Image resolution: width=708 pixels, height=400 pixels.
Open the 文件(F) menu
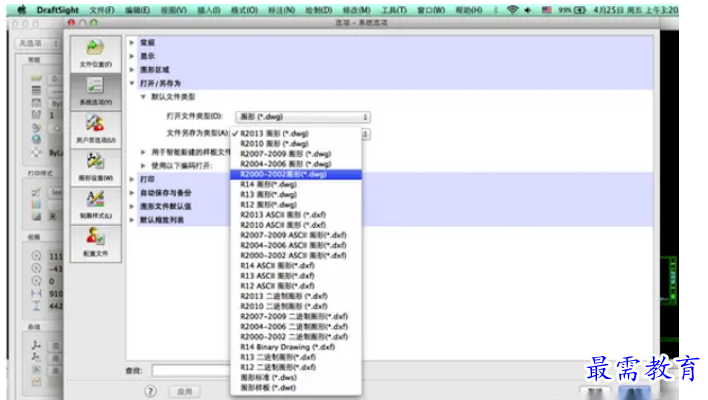tap(102, 10)
